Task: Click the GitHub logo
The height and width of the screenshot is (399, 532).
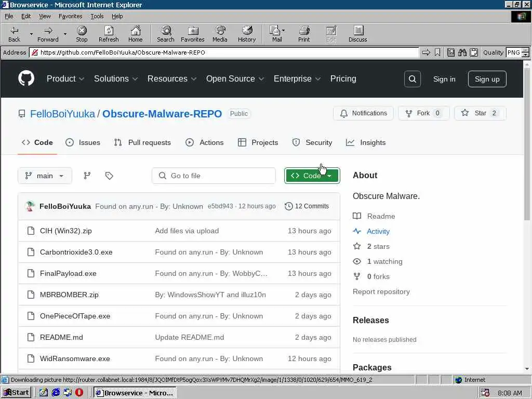Action: pos(26,79)
